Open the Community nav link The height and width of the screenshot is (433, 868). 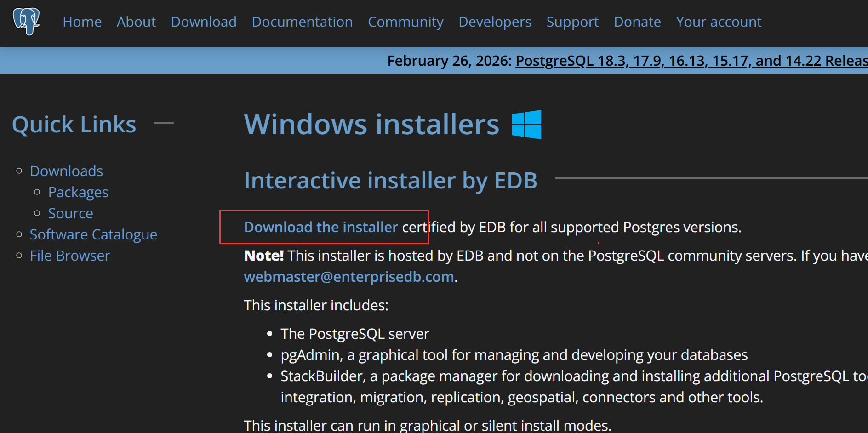(405, 22)
